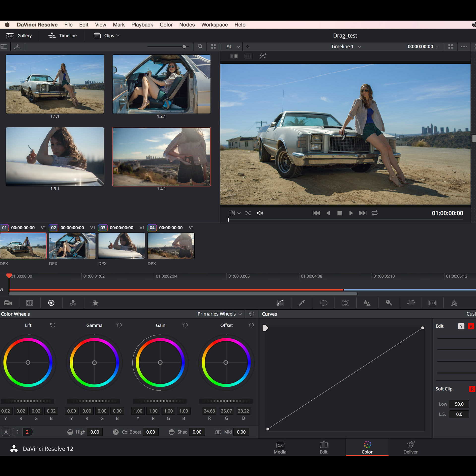Select the Qualifier eyedropper icon
The width and height of the screenshot is (476, 476).
coord(302,303)
